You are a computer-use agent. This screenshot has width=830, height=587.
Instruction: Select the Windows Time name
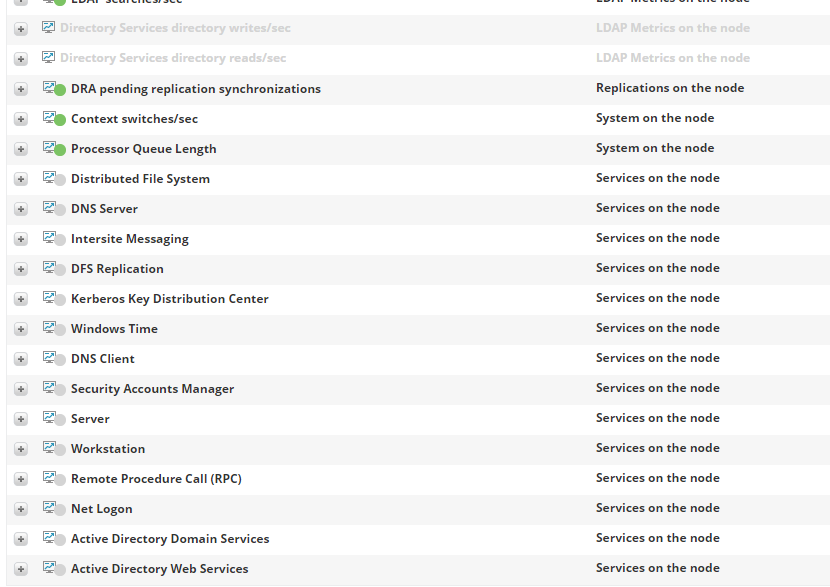[114, 329]
